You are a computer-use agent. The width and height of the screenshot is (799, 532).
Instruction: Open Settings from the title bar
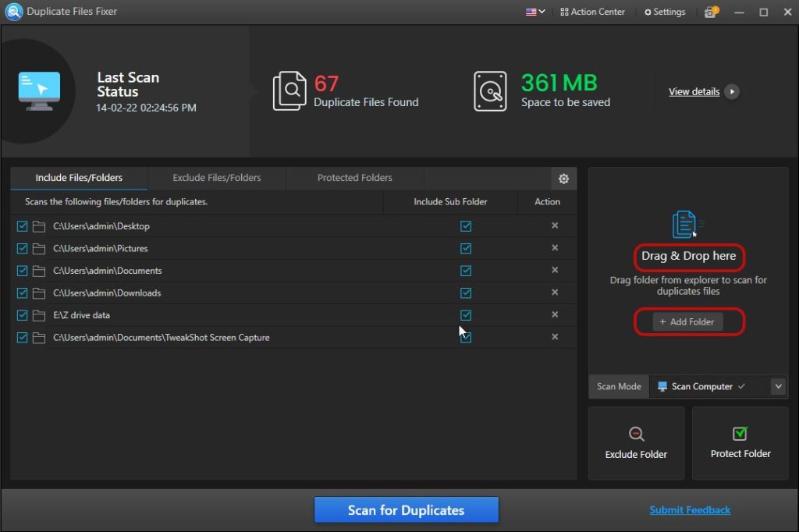pos(665,12)
